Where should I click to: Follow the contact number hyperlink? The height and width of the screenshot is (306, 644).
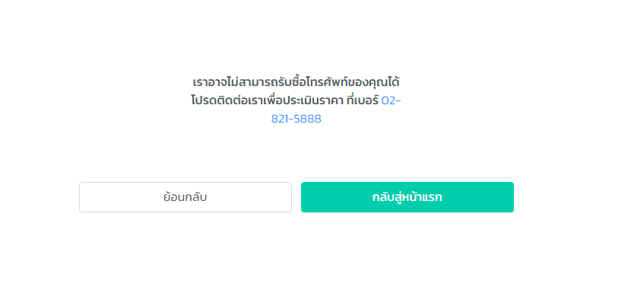coord(296,119)
